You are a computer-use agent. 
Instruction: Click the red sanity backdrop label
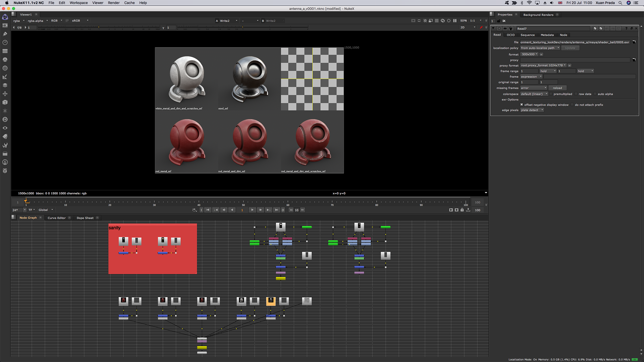pos(114,228)
